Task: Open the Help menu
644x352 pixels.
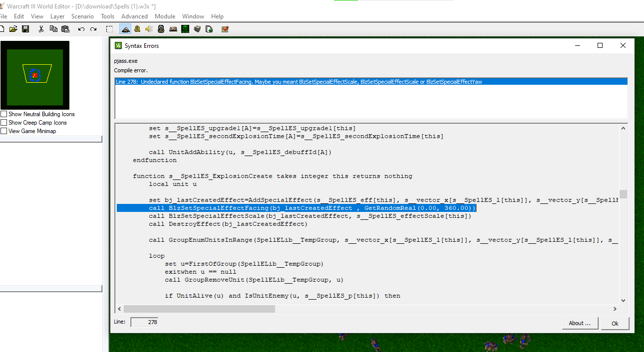Action: pos(217,16)
